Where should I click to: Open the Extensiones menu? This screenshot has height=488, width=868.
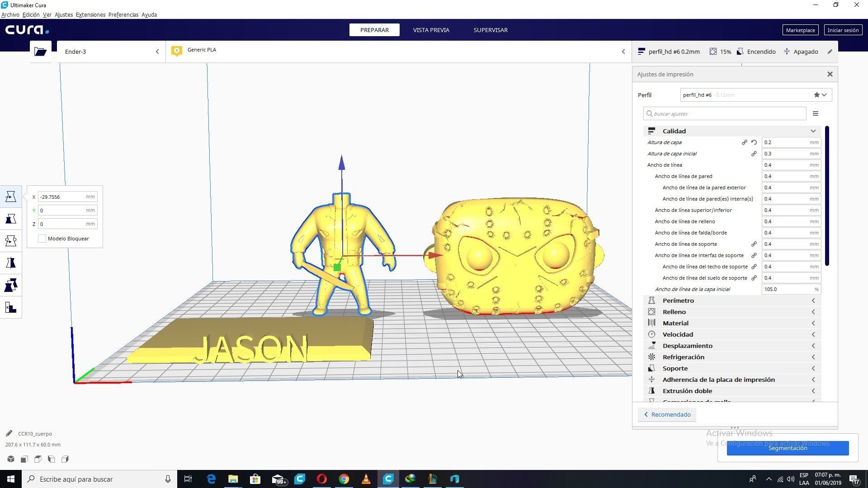[90, 14]
